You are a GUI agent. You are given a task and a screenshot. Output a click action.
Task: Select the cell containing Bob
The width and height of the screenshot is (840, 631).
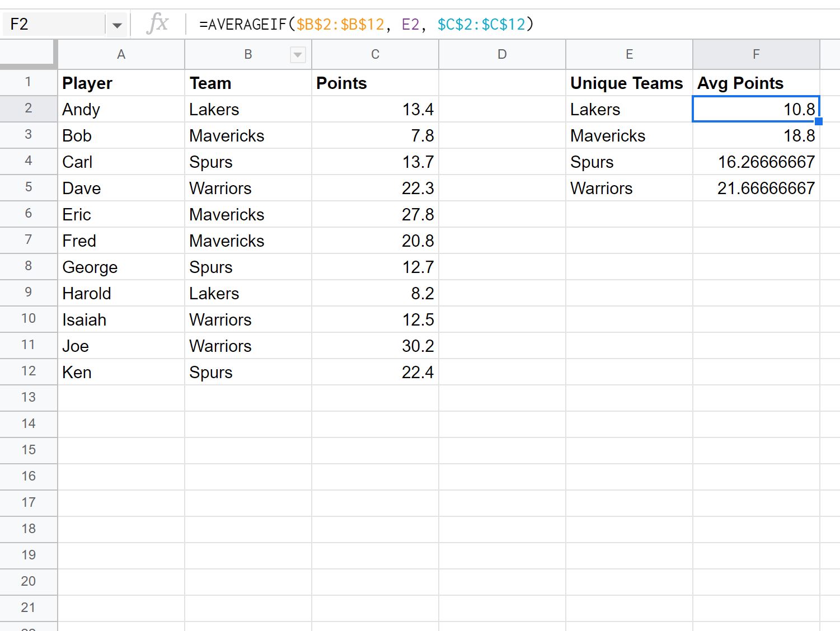tap(121, 135)
